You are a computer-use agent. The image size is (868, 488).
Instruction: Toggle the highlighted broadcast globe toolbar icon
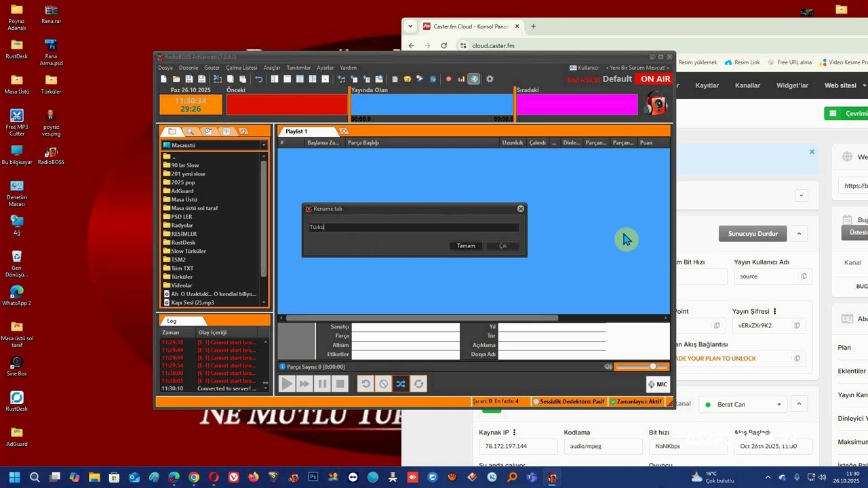(475, 79)
